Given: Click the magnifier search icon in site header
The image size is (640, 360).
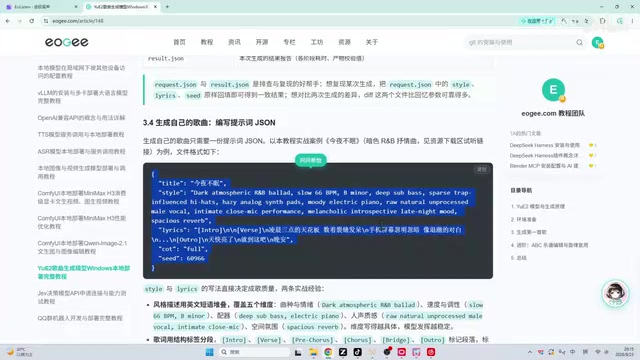Looking at the screenshot, I should pyautogui.click(x=580, y=42).
